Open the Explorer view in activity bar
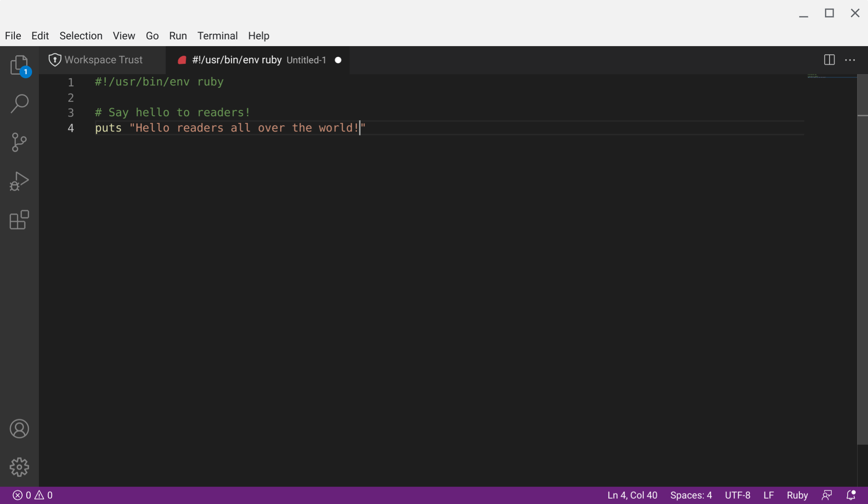The height and width of the screenshot is (504, 868). (x=19, y=65)
